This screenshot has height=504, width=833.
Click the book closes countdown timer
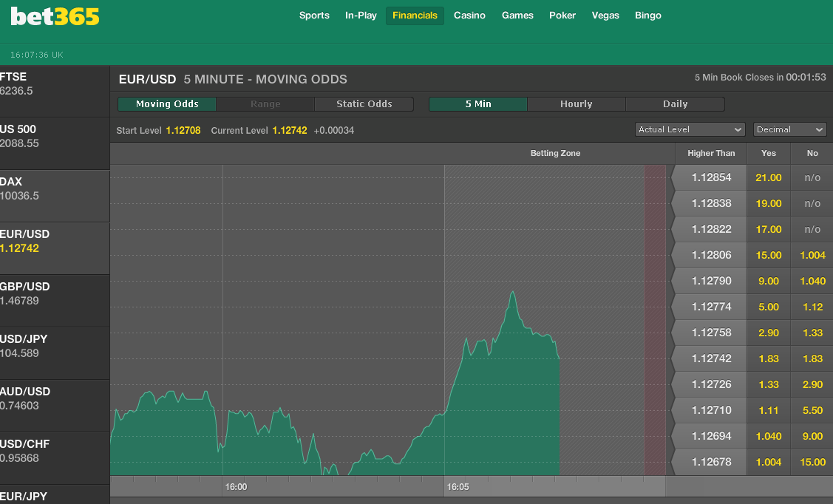tap(806, 78)
